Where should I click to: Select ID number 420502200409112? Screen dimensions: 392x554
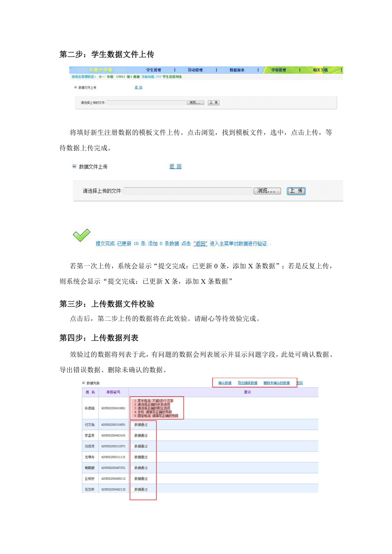pos(113,479)
